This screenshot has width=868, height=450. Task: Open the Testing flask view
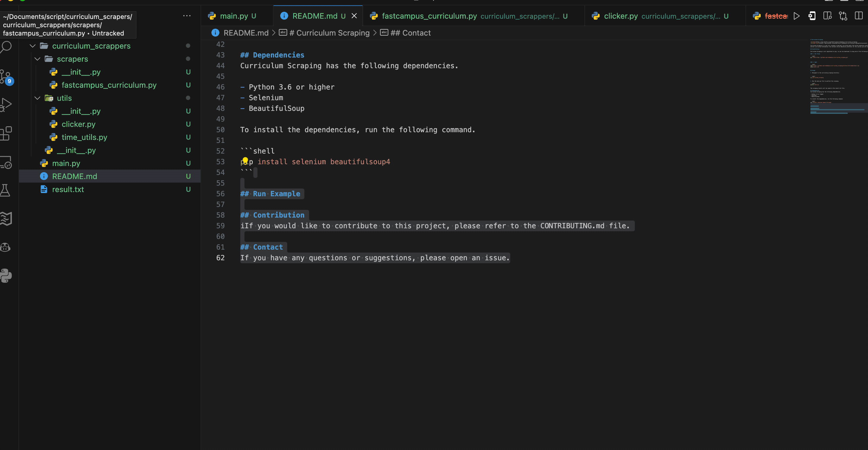coord(5,190)
